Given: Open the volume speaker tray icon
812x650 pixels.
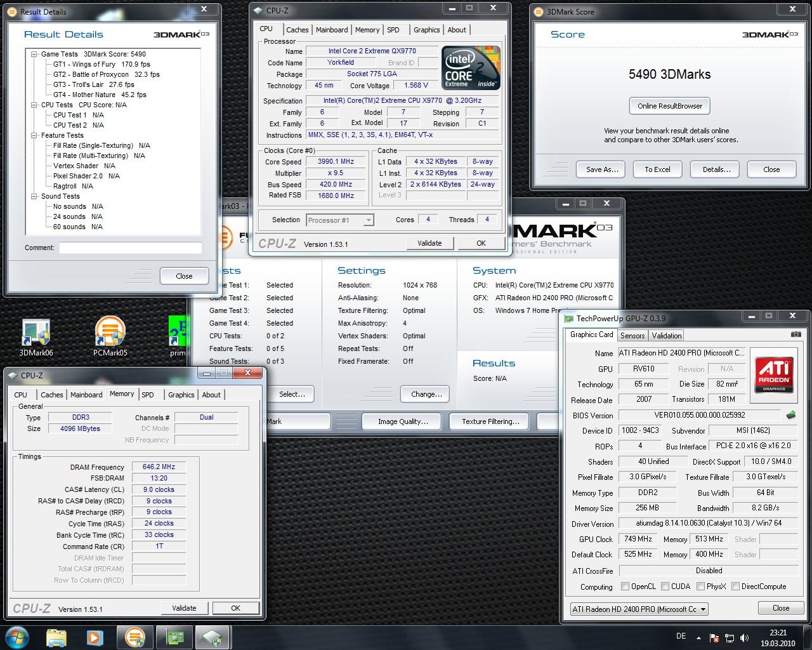Looking at the screenshot, I should pos(744,638).
